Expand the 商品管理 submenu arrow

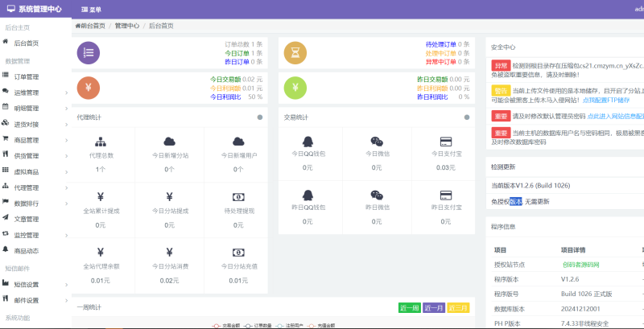coord(67,141)
